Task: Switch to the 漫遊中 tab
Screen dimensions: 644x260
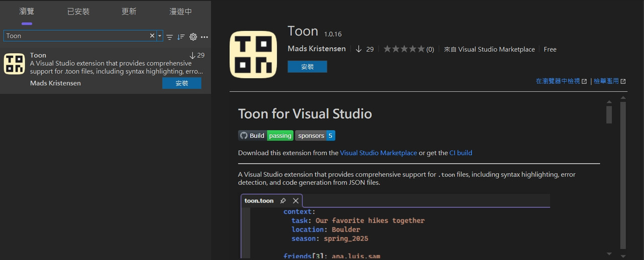Action: tap(181, 11)
